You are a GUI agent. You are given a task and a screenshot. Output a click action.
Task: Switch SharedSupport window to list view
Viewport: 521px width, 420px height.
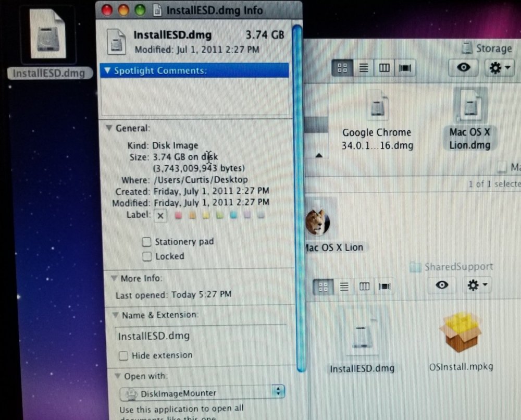344,287
